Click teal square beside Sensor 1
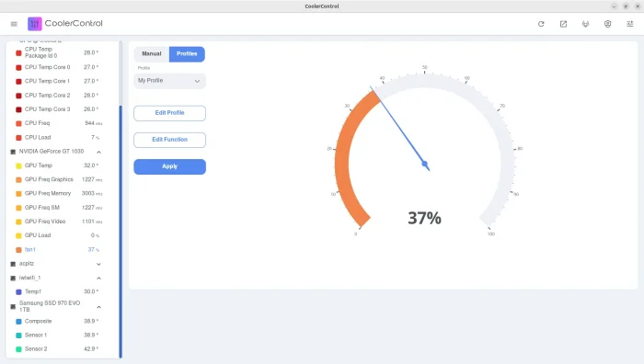 [x=18, y=336]
